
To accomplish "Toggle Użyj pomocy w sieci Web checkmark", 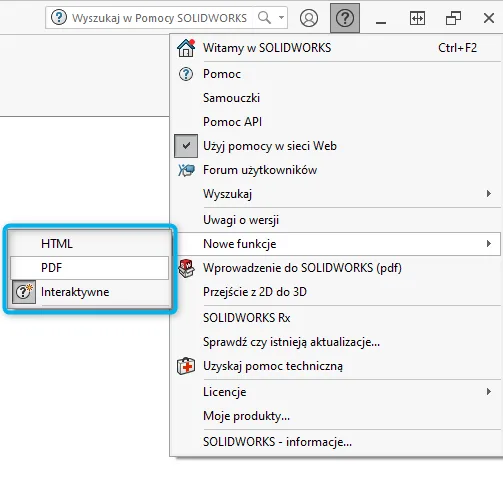I will click(186, 146).
